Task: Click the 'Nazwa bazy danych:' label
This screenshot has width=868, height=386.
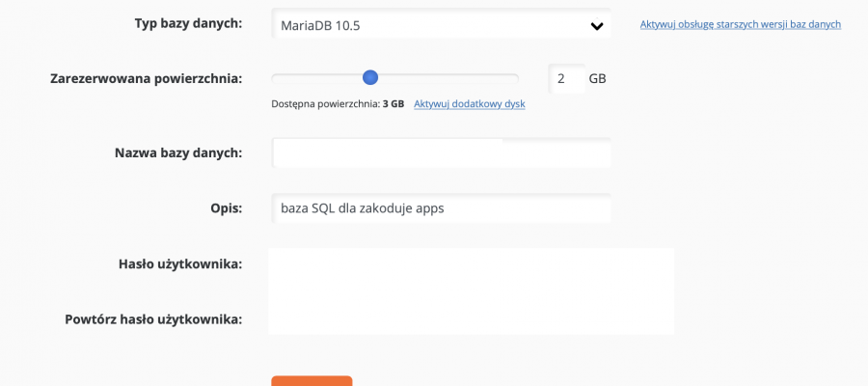Action: pyautogui.click(x=178, y=152)
